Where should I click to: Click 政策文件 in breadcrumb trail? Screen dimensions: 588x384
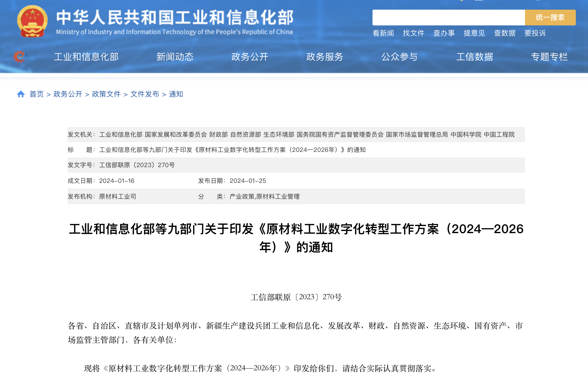(106, 94)
